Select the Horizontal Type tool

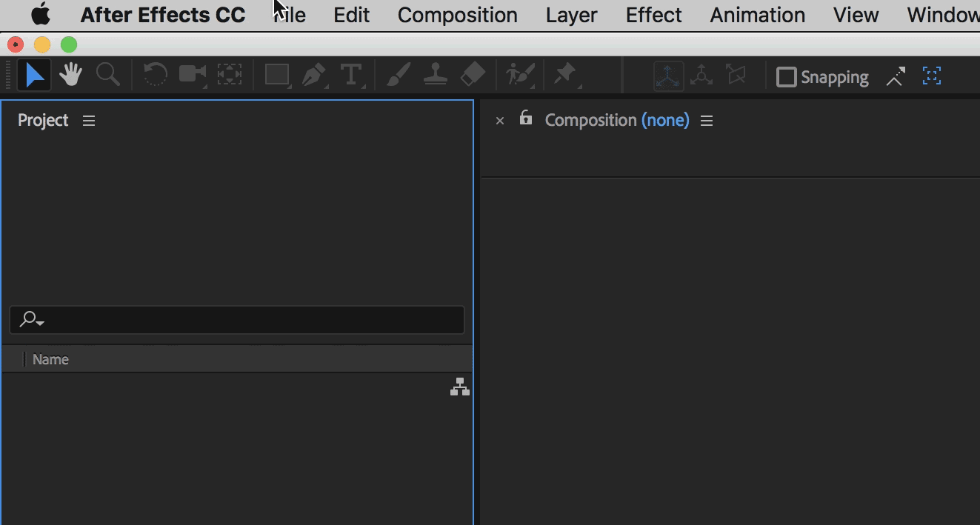coord(351,76)
